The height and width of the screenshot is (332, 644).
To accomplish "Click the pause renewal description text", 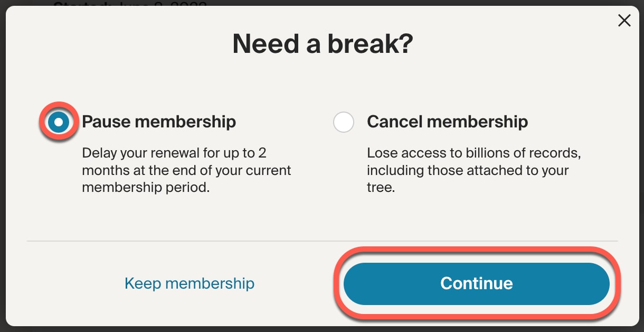I will pos(186,170).
